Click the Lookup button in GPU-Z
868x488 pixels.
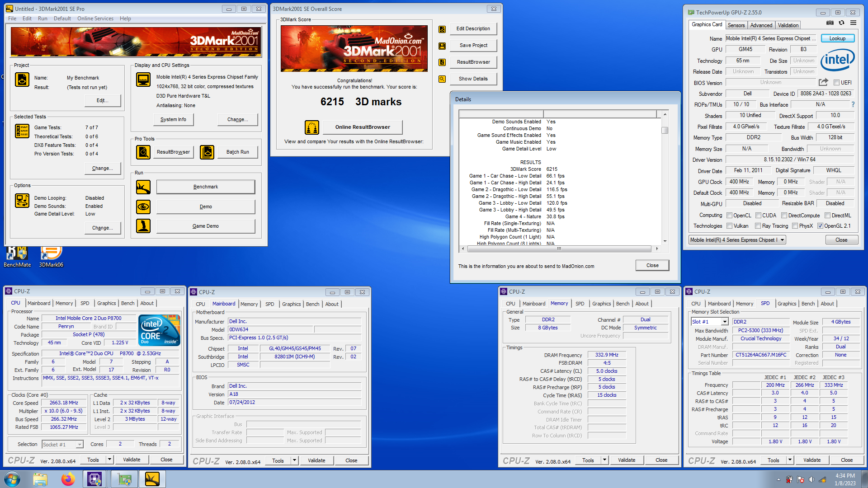[837, 38]
